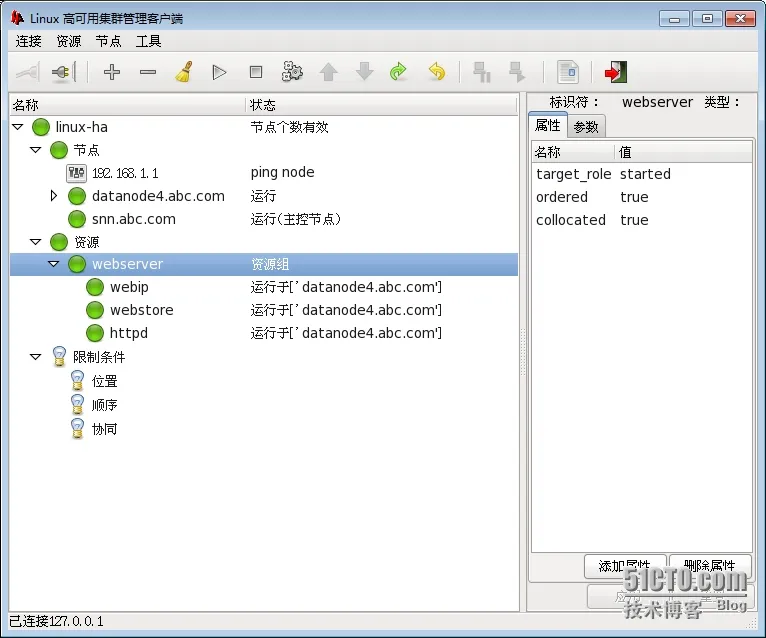Open the document view toolbar icon
The image size is (766, 638).
(568, 72)
